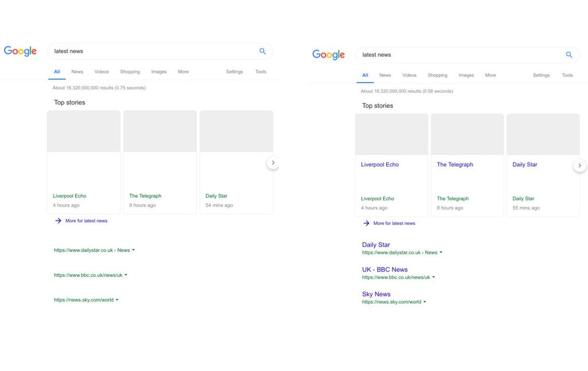This screenshot has height=371, width=588.
Task: Switch to the Images tab
Action: click(x=158, y=72)
